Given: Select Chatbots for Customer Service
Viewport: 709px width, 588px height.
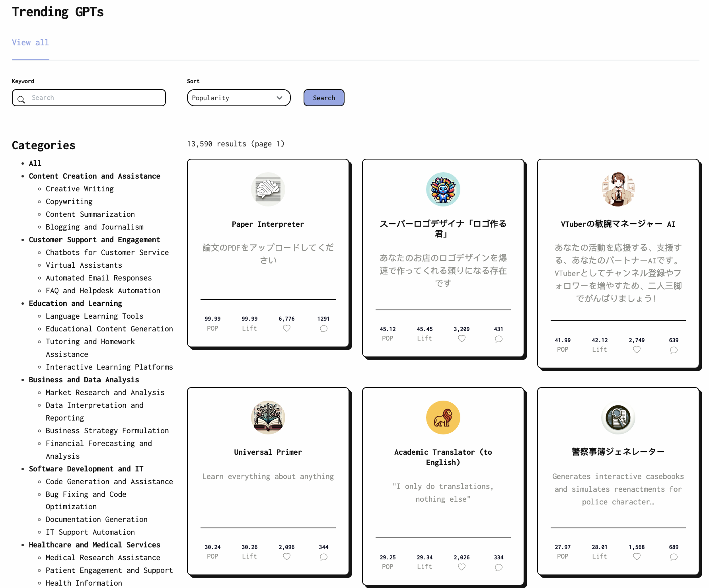Looking at the screenshot, I should tap(107, 252).
